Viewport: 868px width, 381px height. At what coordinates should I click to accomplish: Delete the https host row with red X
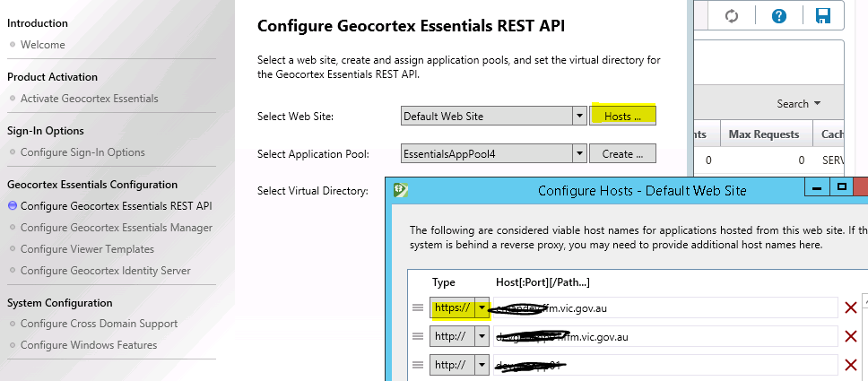(x=851, y=307)
